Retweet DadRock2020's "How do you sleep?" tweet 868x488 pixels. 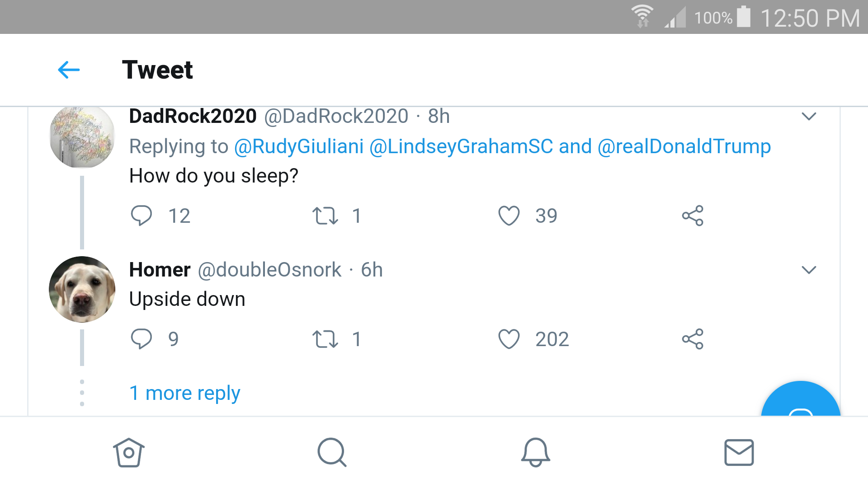click(325, 216)
